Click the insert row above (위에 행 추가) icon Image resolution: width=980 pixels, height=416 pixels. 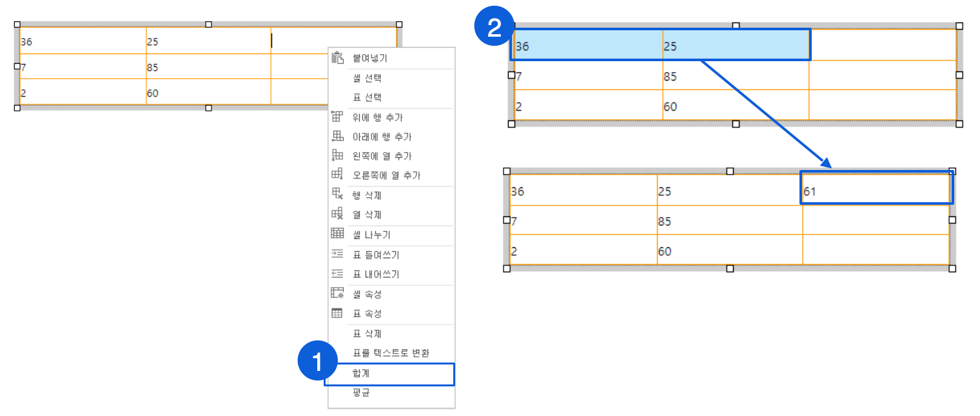[x=337, y=117]
